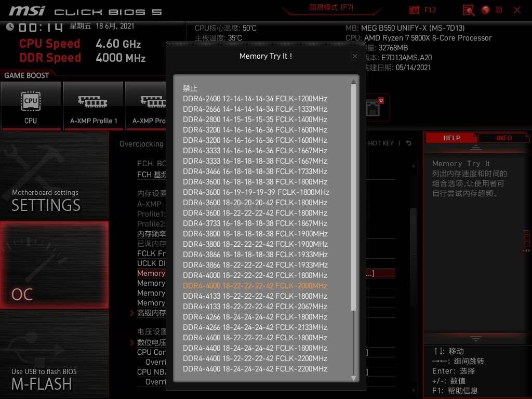Select the A-XMP Profile 1 tile

click(x=94, y=105)
